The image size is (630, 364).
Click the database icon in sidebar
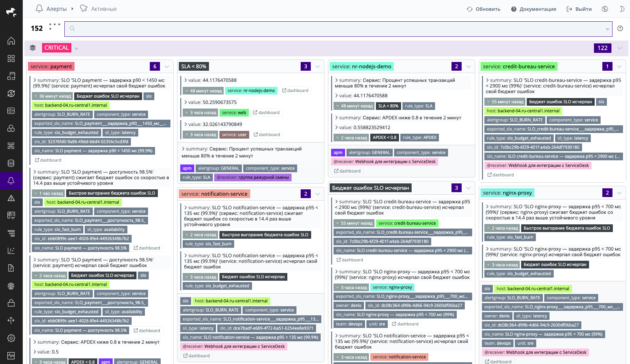tap(11, 163)
